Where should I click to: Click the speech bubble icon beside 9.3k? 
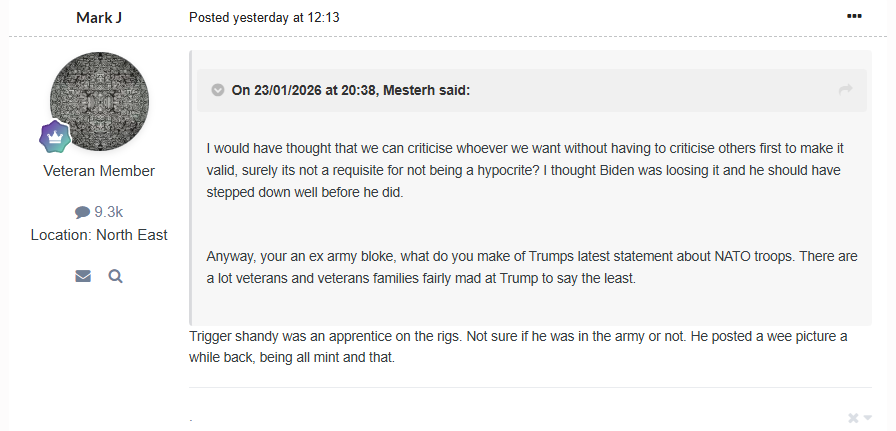pos(82,213)
